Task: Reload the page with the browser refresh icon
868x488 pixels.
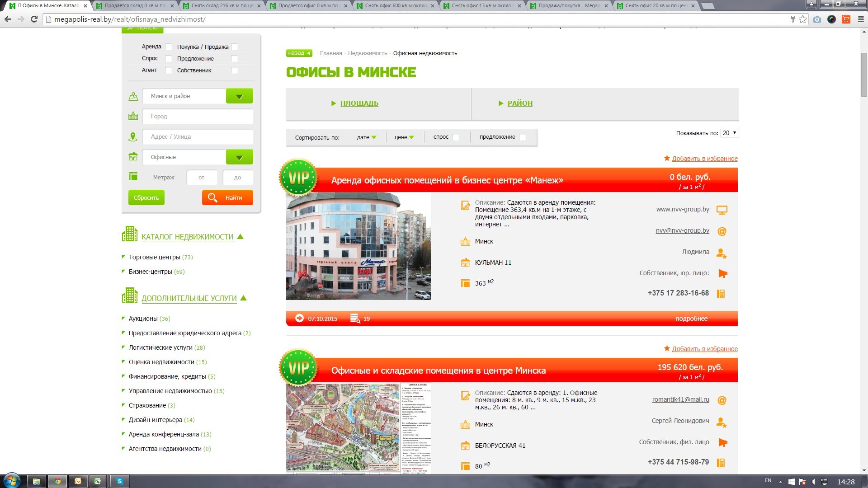Action: [34, 19]
